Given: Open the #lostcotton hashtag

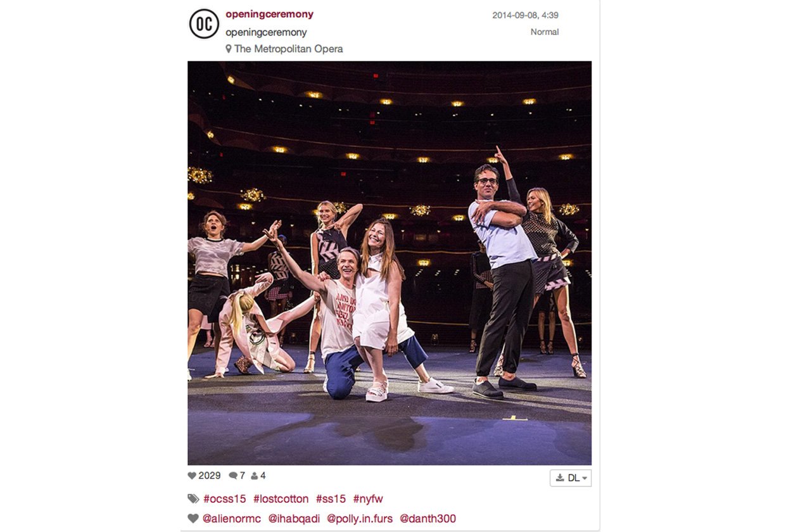Looking at the screenshot, I should (x=281, y=499).
